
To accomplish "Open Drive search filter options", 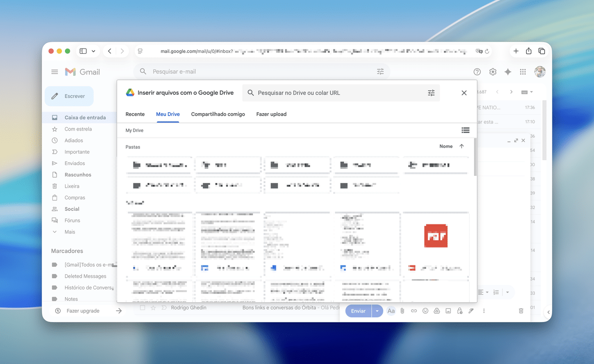I will [x=431, y=93].
